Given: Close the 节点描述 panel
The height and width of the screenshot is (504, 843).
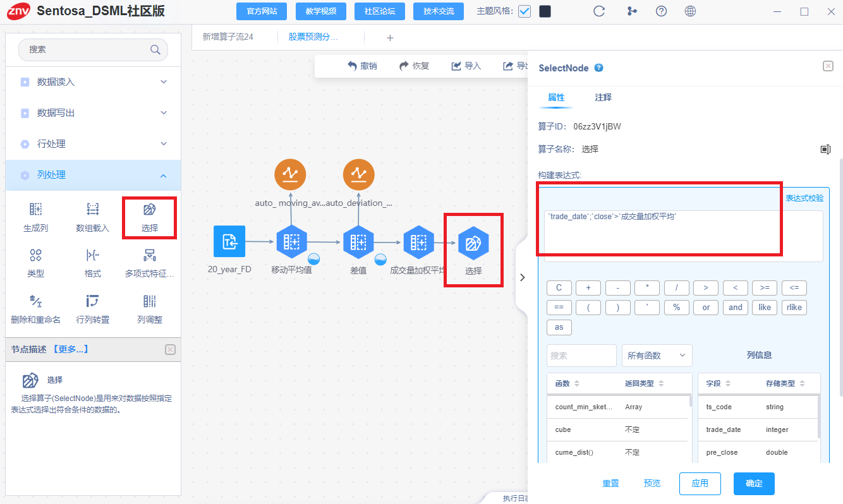Looking at the screenshot, I should click(x=170, y=349).
